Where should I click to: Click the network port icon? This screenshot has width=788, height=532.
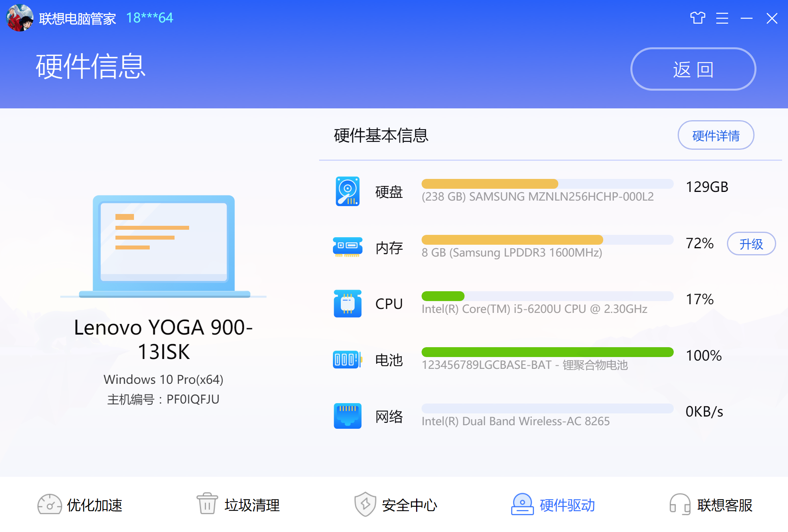click(348, 416)
